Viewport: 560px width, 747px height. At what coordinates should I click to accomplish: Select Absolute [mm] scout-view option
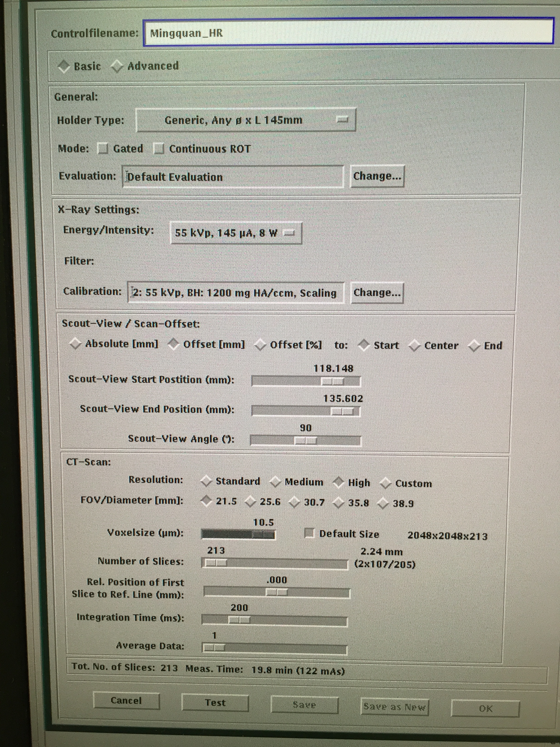75,344
